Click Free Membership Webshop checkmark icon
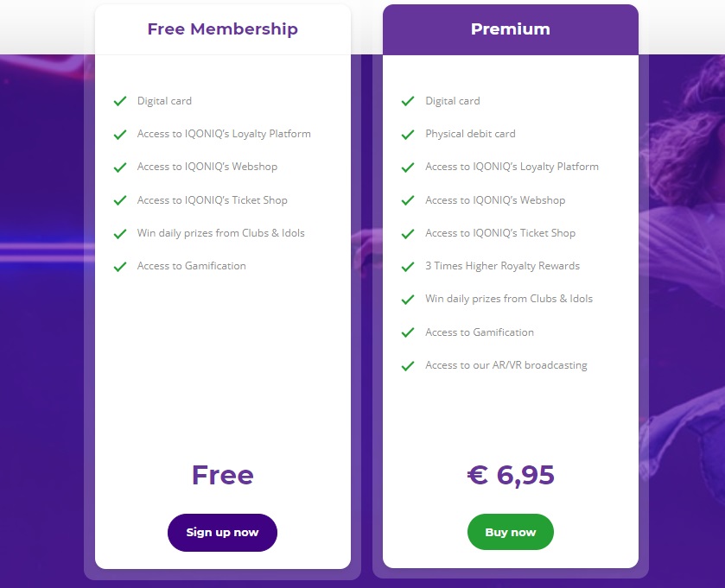The width and height of the screenshot is (725, 588). tap(120, 168)
